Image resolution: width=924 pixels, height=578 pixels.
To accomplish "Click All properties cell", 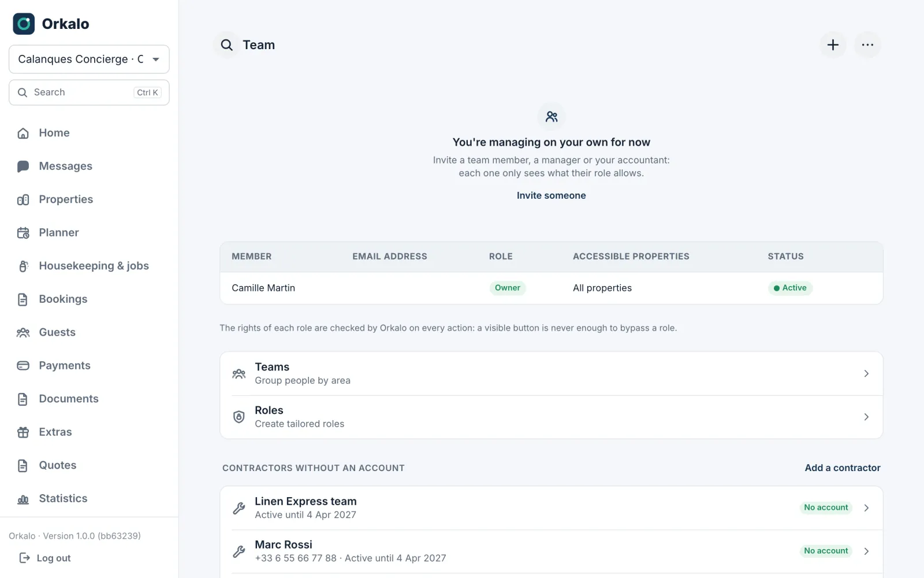I will pyautogui.click(x=602, y=288).
